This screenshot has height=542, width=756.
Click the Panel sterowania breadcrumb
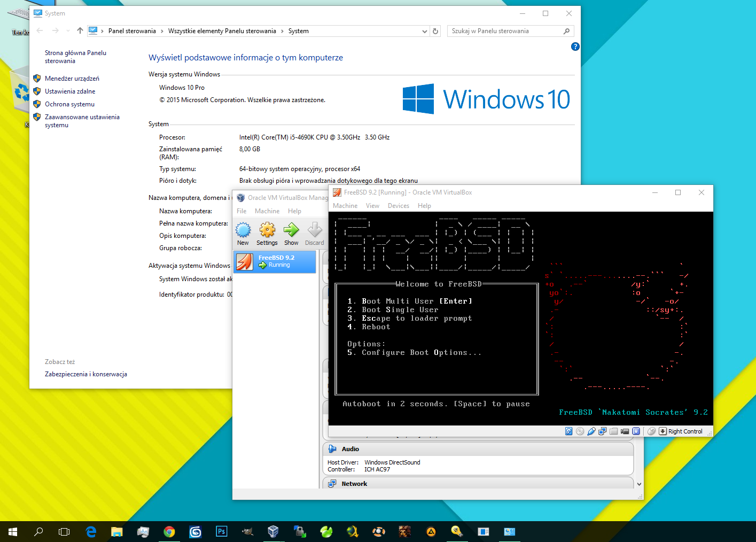pos(132,31)
